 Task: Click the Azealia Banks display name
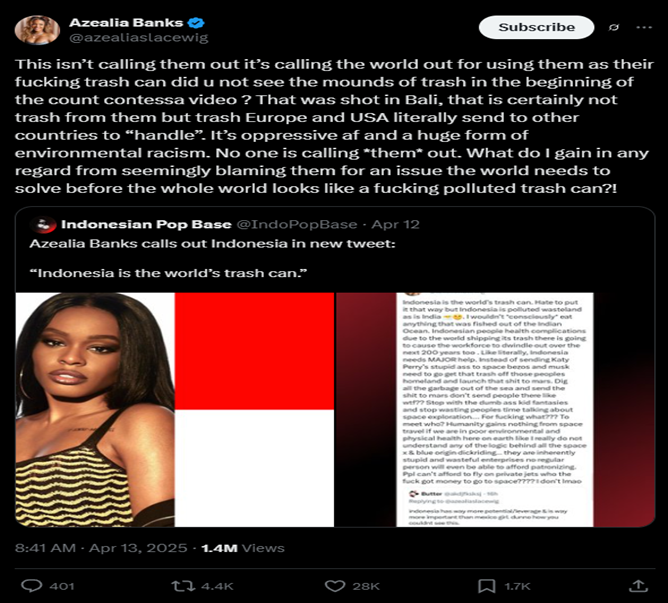(x=126, y=23)
